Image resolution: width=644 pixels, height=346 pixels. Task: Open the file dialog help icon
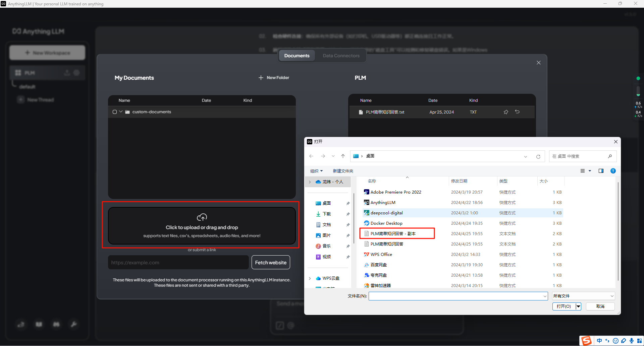coord(613,171)
